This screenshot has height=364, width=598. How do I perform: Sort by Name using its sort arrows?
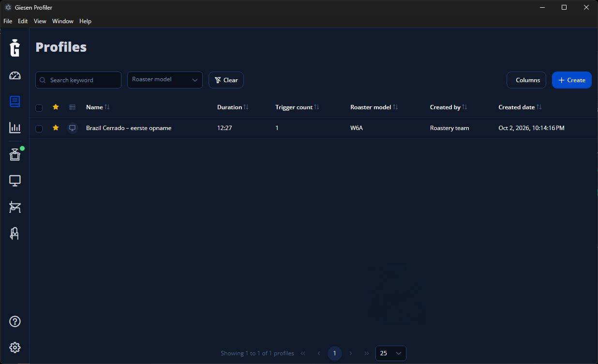click(x=107, y=107)
